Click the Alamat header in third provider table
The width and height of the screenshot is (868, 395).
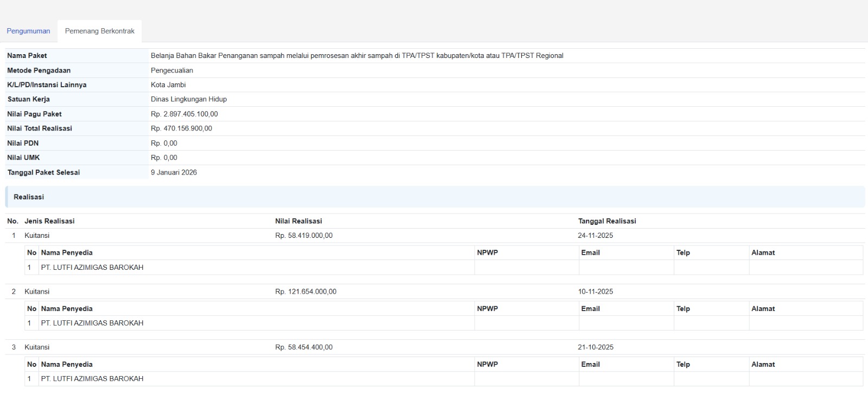763,365
